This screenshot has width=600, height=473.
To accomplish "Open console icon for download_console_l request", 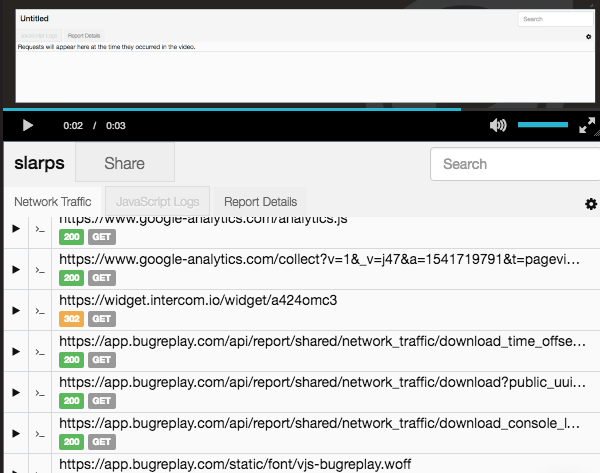I will tap(40, 434).
